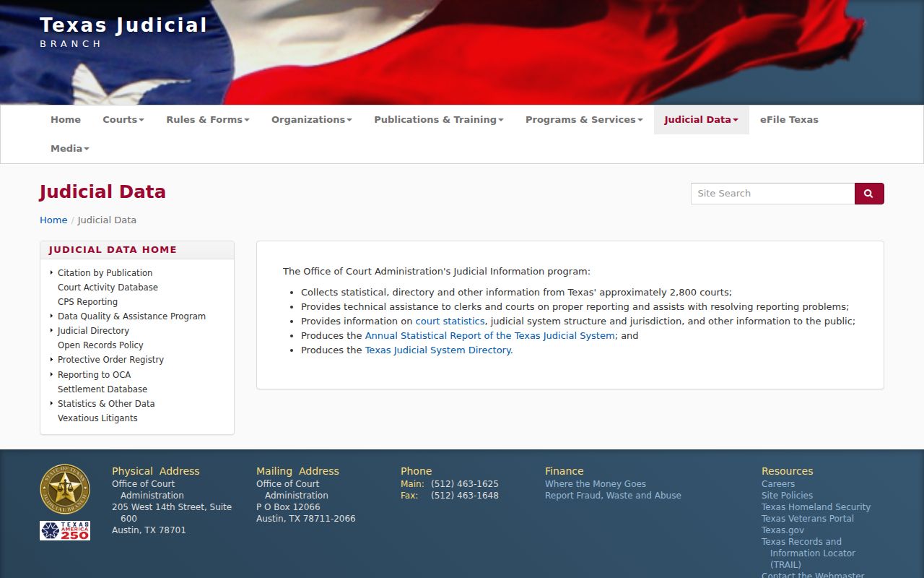This screenshot has height=578, width=924.
Task: Expand the Judicial Directory arrow
Action: [x=51, y=330]
